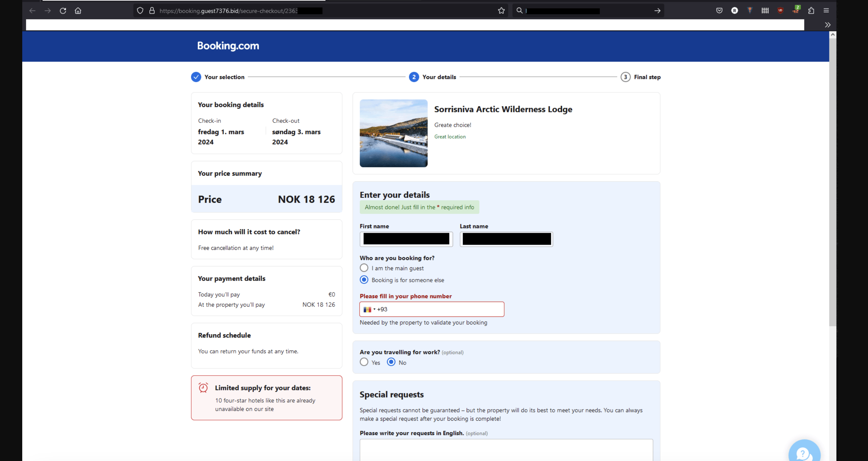Click the Your selection checkmark icon
868x461 pixels.
tap(196, 77)
